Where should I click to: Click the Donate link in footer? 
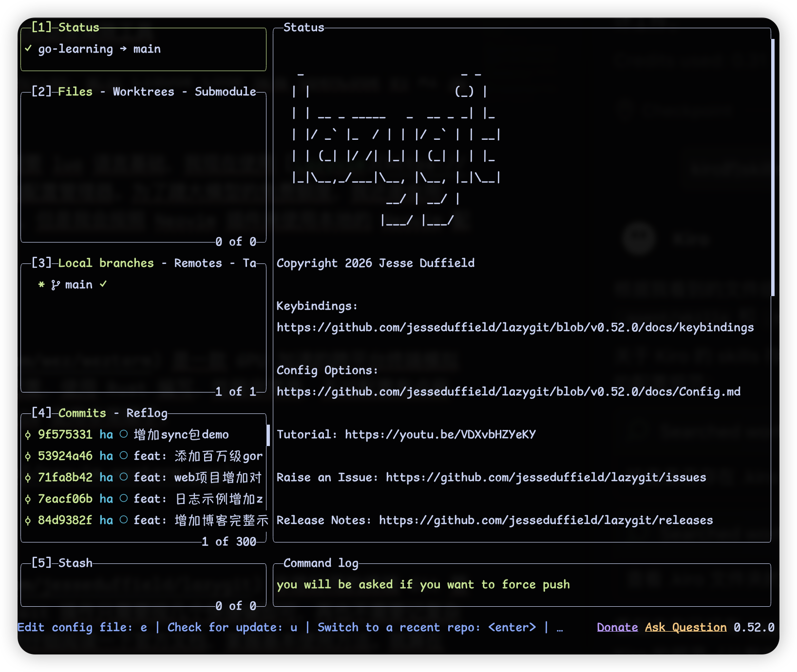[x=617, y=627]
